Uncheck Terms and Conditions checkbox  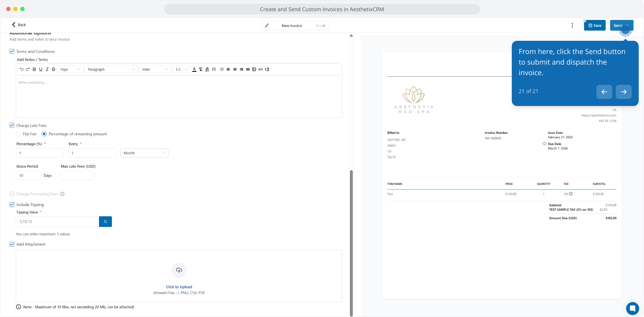click(12, 51)
